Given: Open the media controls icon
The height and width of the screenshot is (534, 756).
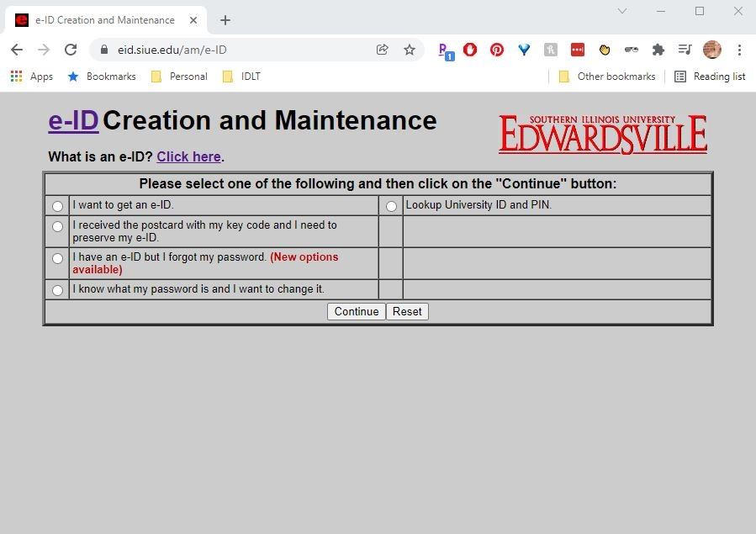Looking at the screenshot, I should point(685,50).
